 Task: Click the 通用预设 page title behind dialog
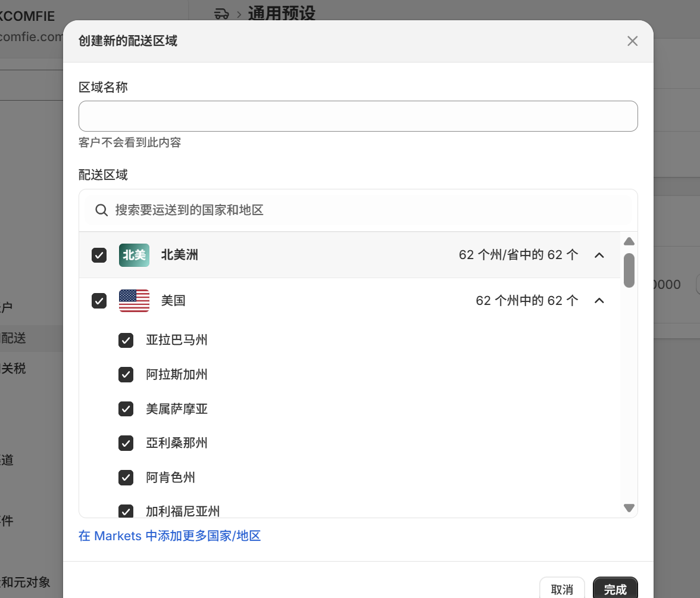tap(282, 13)
